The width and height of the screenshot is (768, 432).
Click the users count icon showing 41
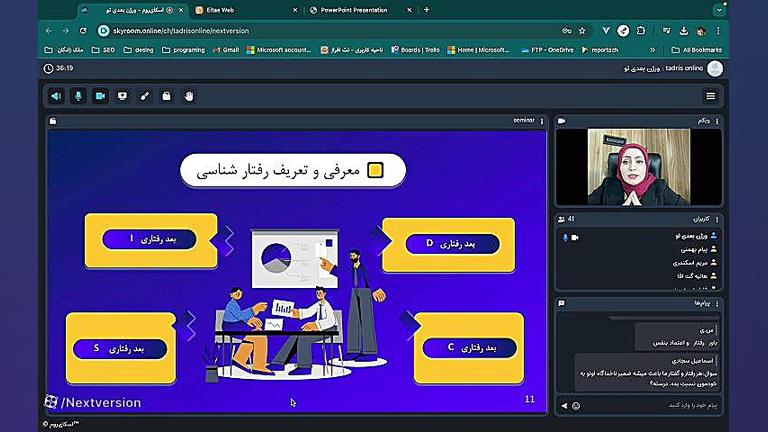[561, 219]
